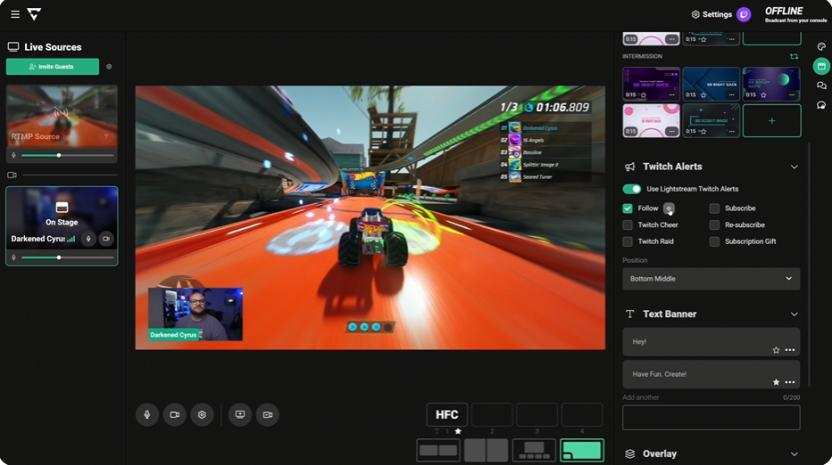The image size is (832, 465).
Task: Select the HFC scene slot
Action: point(447,415)
